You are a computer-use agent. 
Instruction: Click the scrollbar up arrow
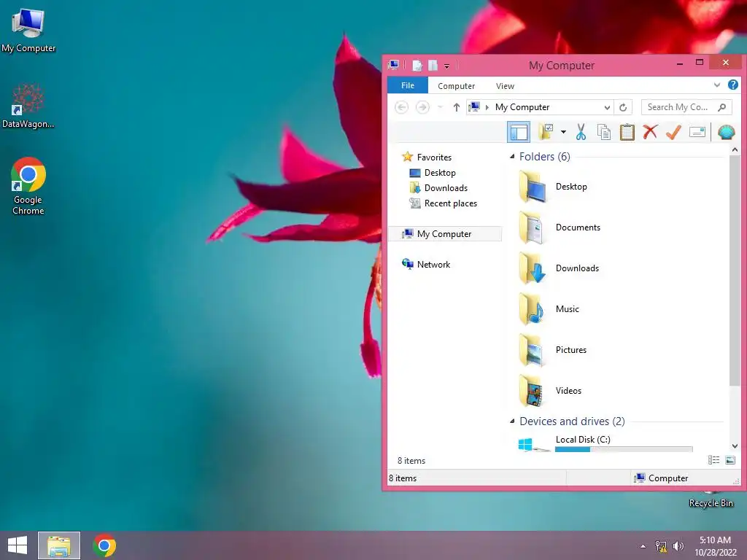pos(735,149)
